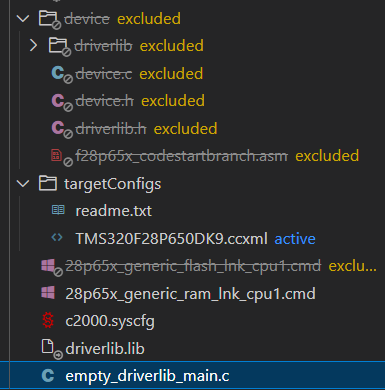This screenshot has height=390, width=385.
Task: Open readme.txt
Action: tap(114, 211)
